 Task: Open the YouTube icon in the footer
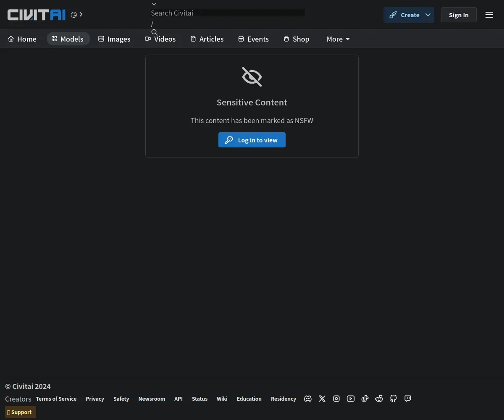(351, 399)
